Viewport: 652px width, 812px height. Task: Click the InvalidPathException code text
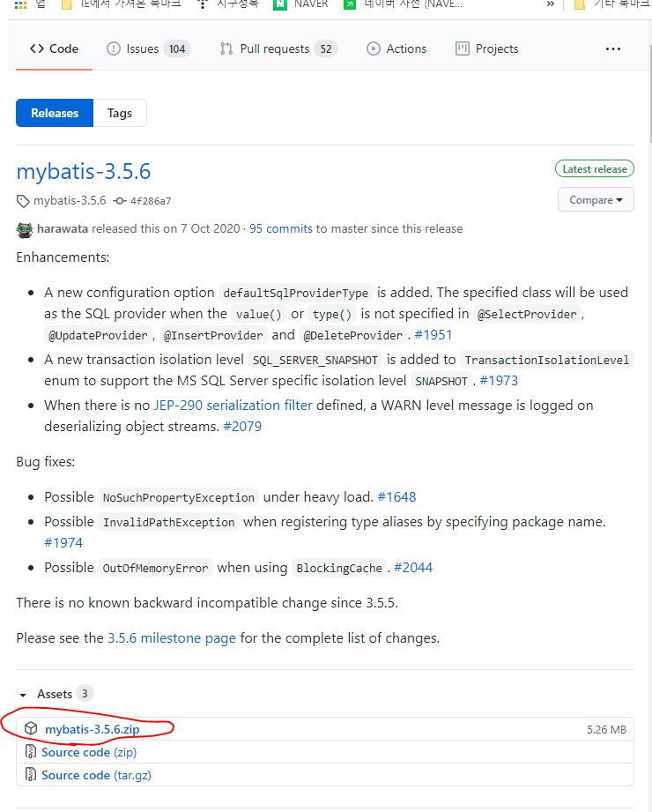click(168, 522)
